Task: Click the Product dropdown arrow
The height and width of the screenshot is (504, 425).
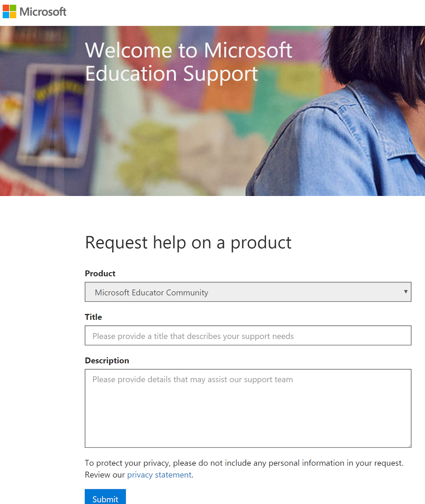Action: click(x=405, y=292)
